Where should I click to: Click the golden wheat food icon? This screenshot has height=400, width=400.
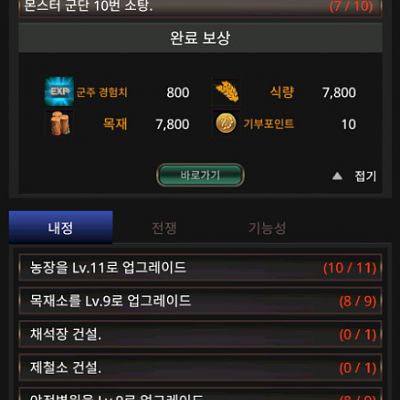226,91
